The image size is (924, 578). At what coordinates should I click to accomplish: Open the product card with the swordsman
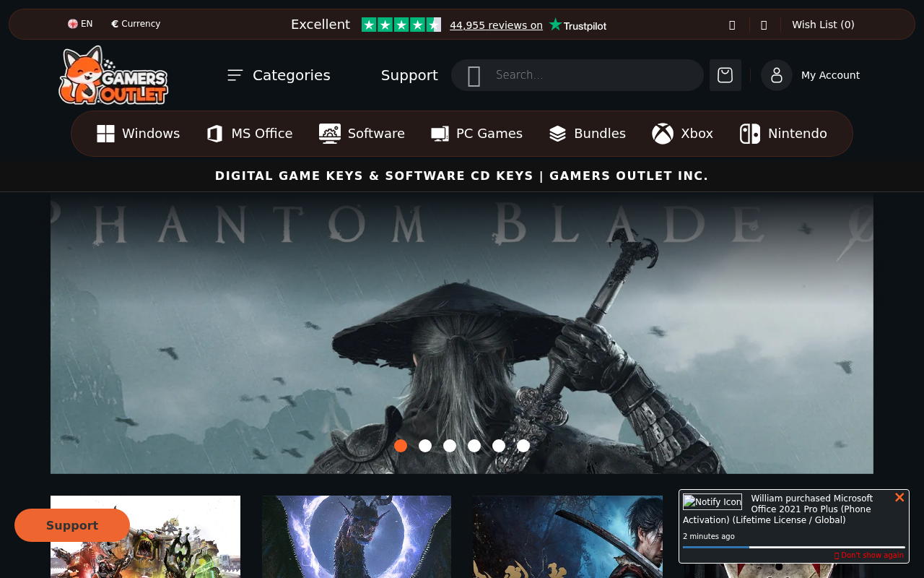click(x=567, y=537)
